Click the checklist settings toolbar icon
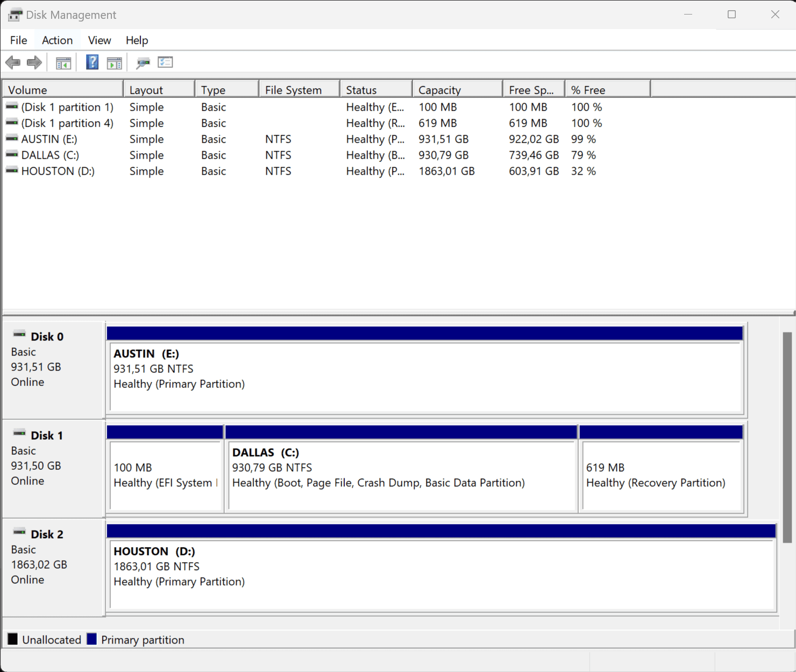 tap(165, 62)
